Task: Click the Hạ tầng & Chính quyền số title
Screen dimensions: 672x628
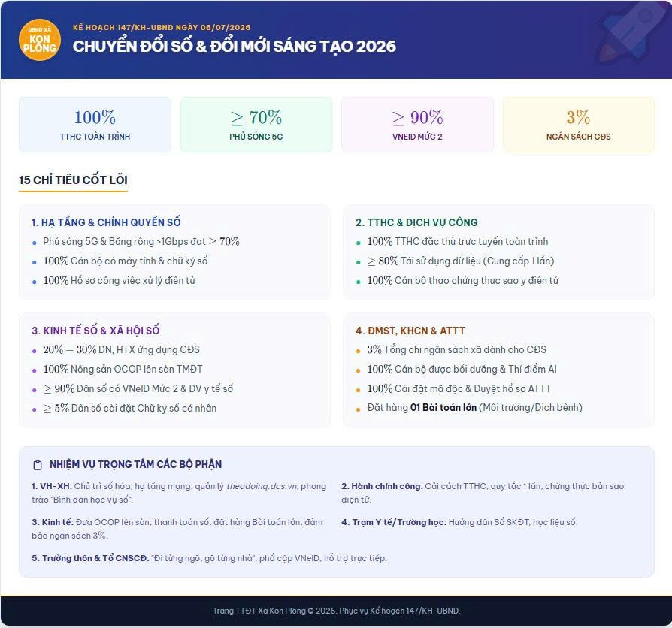Action: pos(106,222)
